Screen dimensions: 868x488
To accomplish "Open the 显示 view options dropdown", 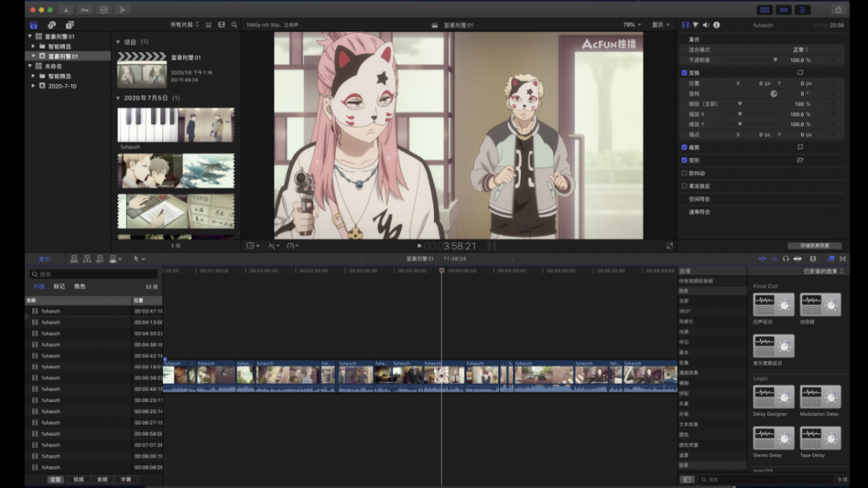I will (x=661, y=25).
